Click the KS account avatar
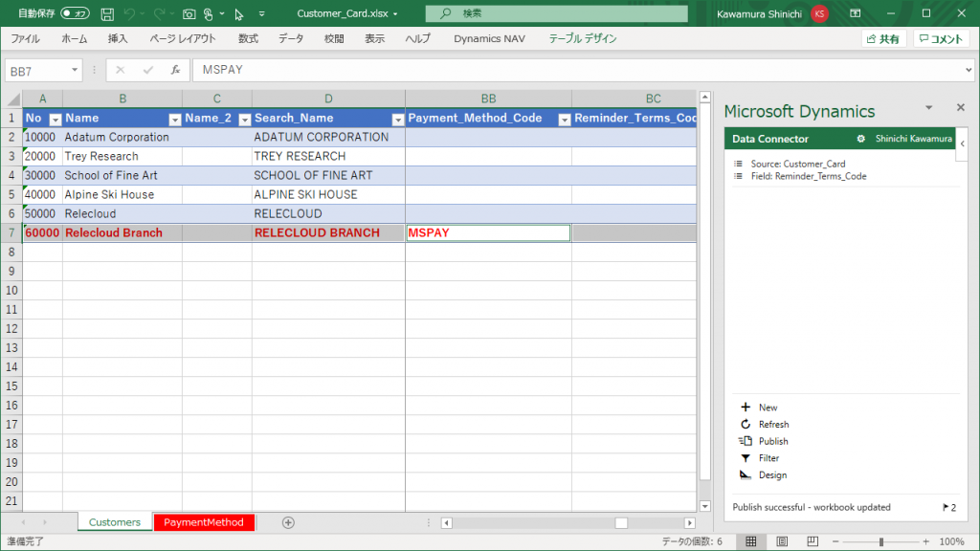Image resolution: width=980 pixels, height=551 pixels. [819, 13]
